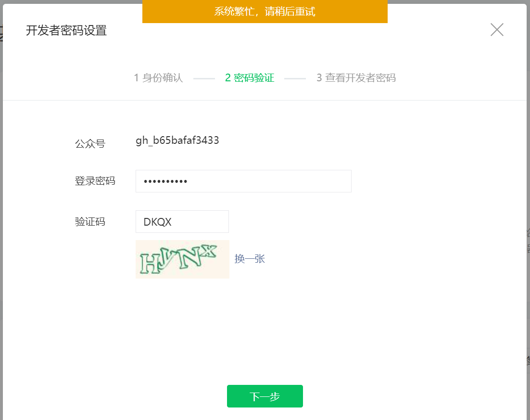Viewport: 530px width, 420px height.
Task: Select step 3 查看开发者密码
Action: click(356, 78)
